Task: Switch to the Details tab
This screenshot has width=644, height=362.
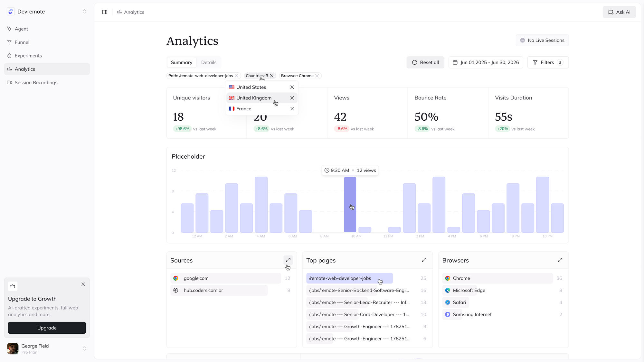Action: coord(209,62)
